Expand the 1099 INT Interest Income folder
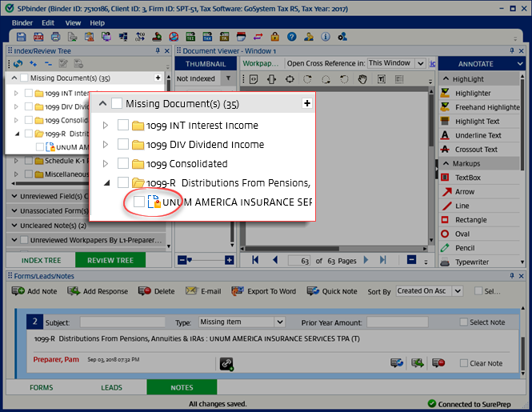The width and height of the screenshot is (532, 412). click(106, 126)
